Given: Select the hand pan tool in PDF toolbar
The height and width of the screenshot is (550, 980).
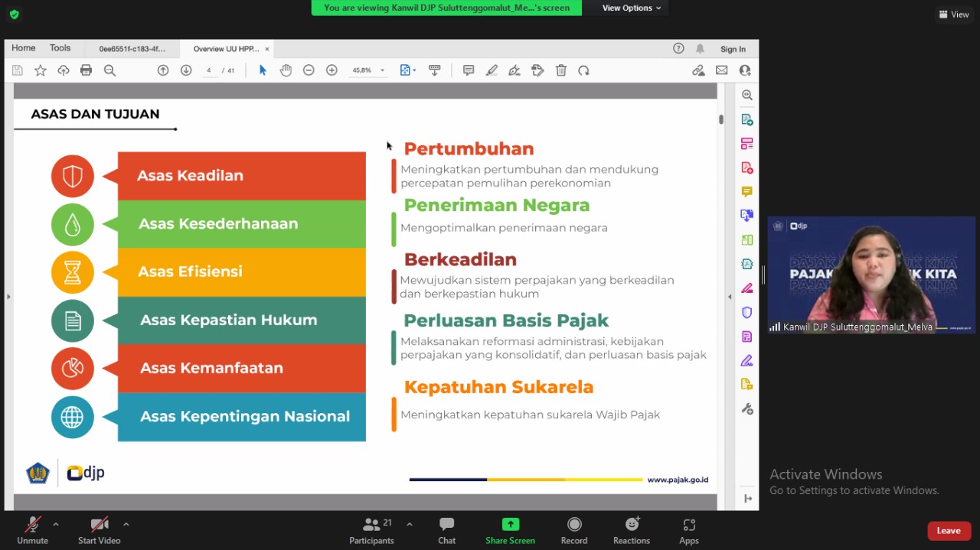Looking at the screenshot, I should click(286, 70).
